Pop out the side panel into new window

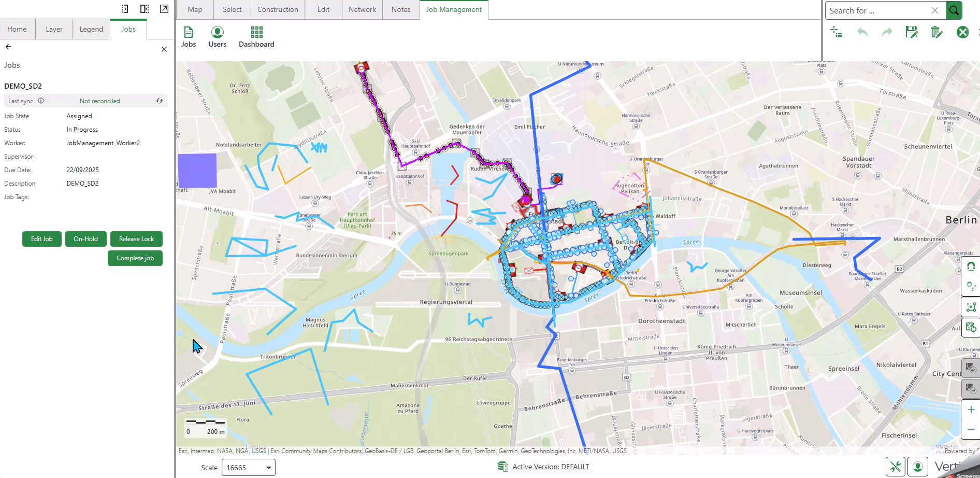[x=164, y=9]
